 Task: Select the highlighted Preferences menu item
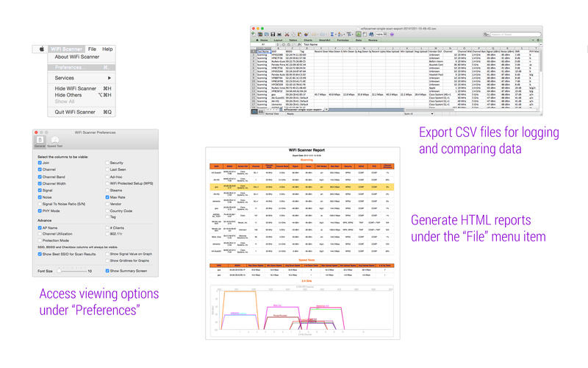[x=82, y=67]
